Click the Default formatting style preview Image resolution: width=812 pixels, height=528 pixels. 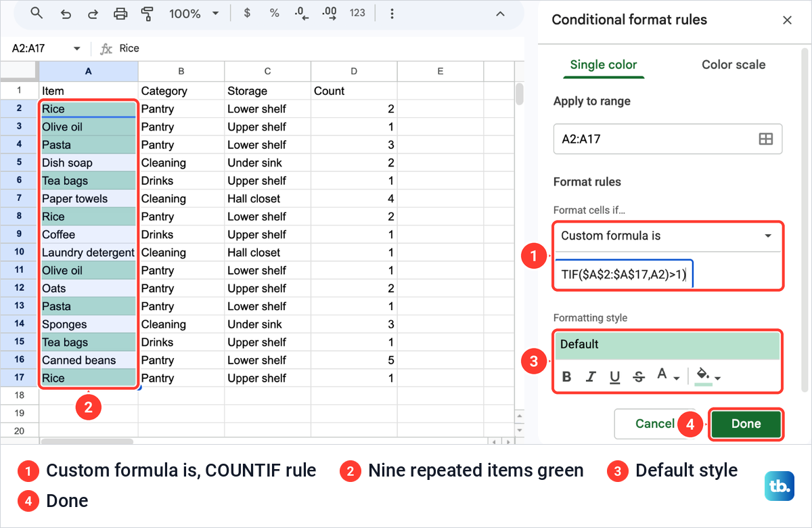click(668, 345)
